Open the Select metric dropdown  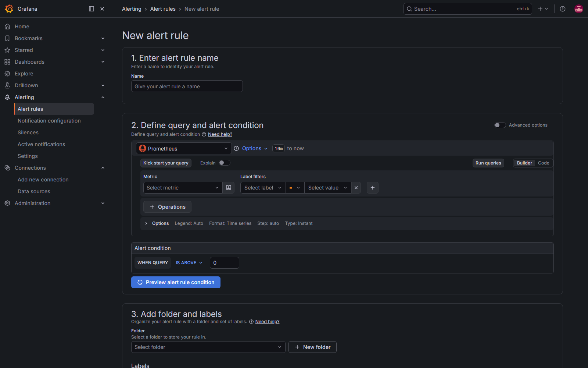183,188
